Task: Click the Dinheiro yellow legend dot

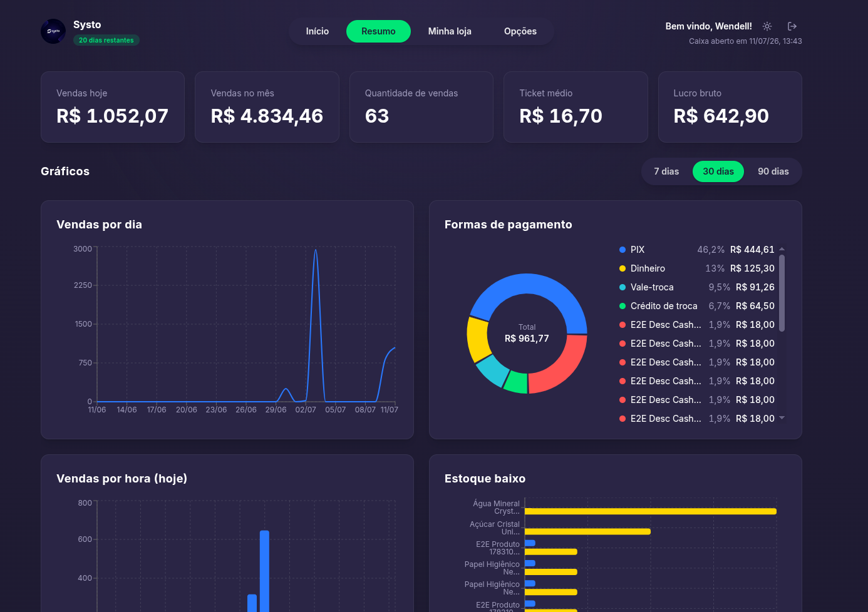Action: (623, 268)
